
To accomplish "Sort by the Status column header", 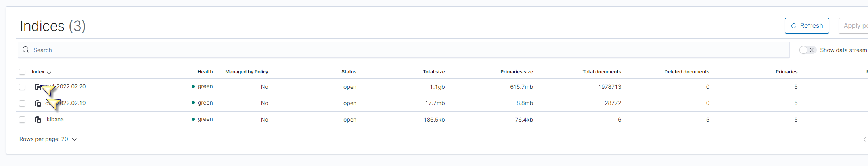I will pyautogui.click(x=349, y=72).
